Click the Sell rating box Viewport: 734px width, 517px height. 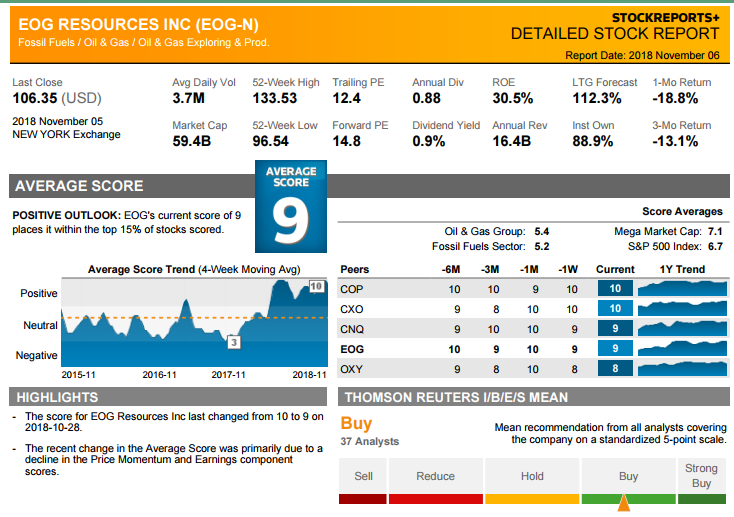click(x=363, y=476)
